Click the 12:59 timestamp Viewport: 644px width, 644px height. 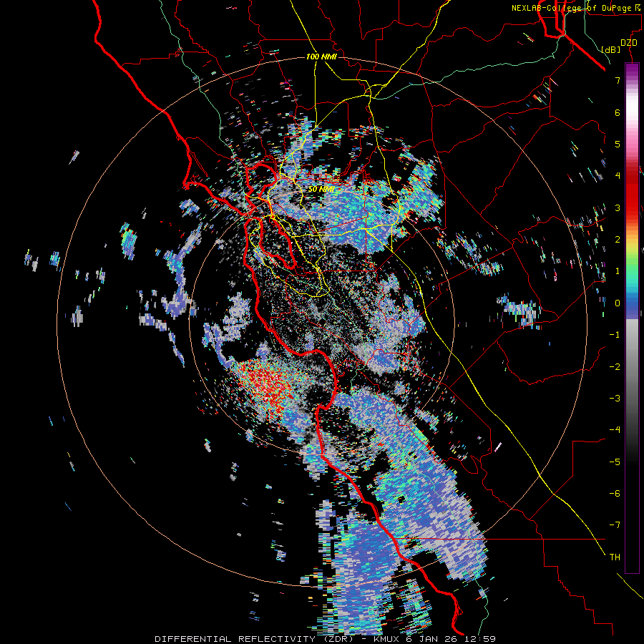coord(482,639)
